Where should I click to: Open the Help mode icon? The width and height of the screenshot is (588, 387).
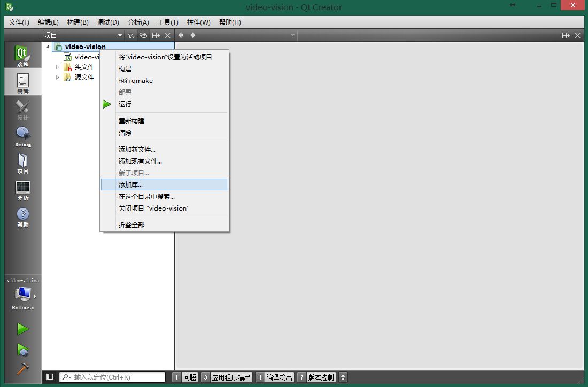22,216
